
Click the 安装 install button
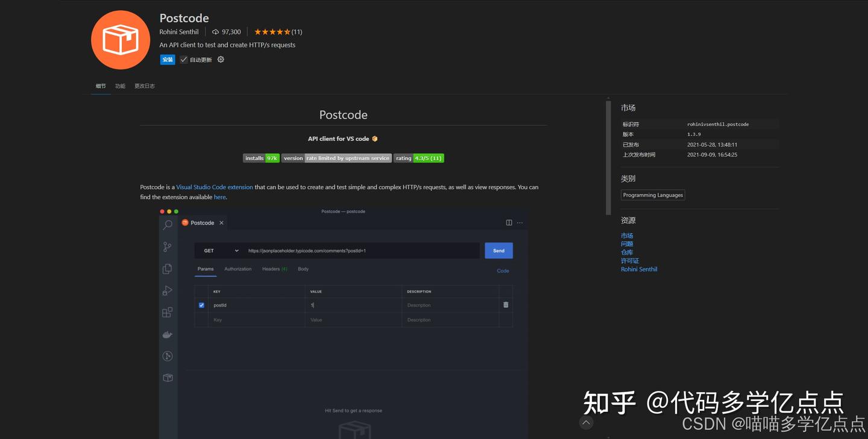pyautogui.click(x=167, y=60)
